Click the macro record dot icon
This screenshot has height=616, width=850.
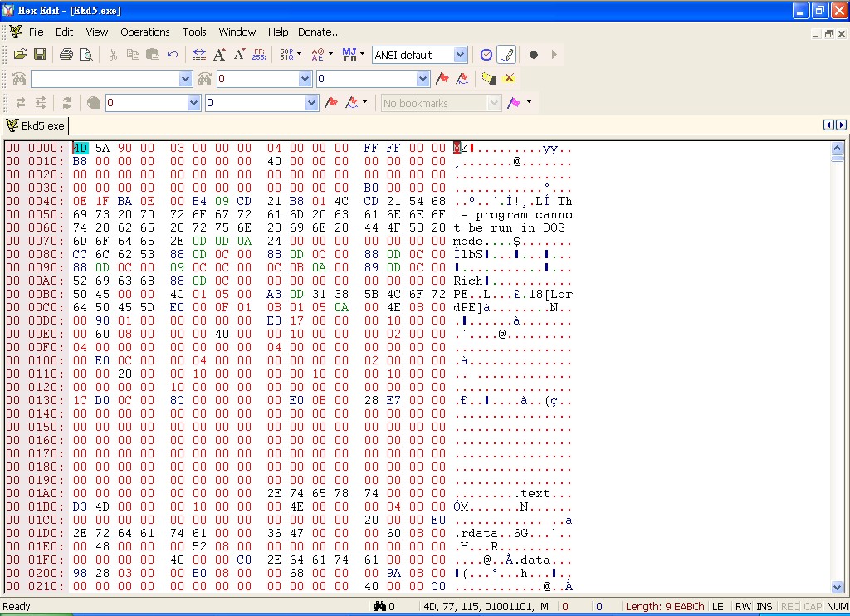pos(534,55)
